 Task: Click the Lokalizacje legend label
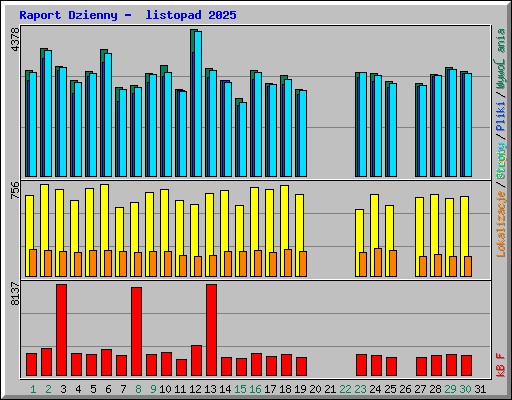[501, 224]
